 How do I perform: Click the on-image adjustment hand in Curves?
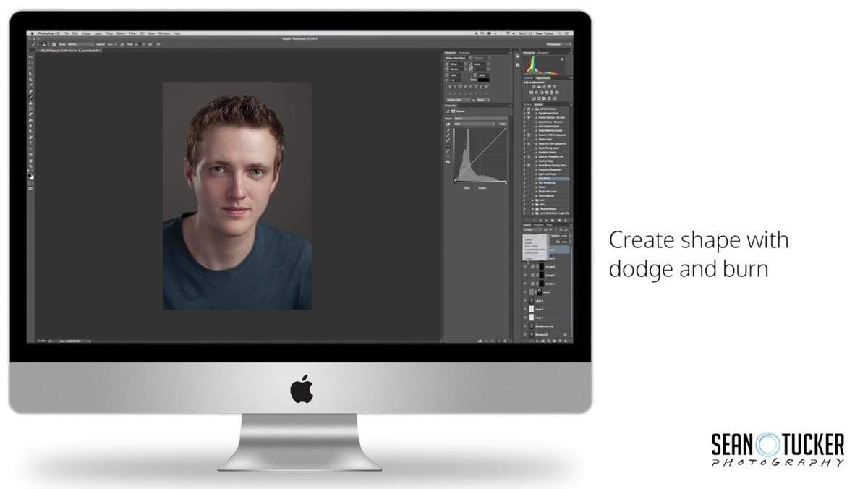pyautogui.click(x=448, y=124)
